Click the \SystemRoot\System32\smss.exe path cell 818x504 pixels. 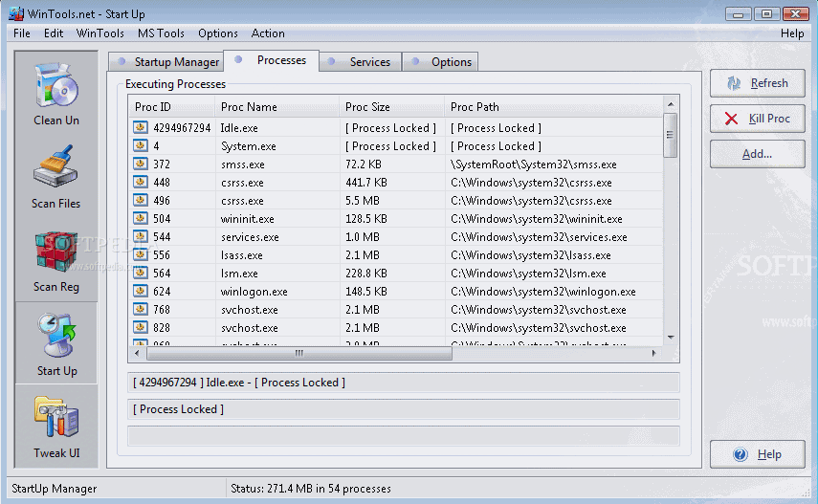click(x=533, y=164)
